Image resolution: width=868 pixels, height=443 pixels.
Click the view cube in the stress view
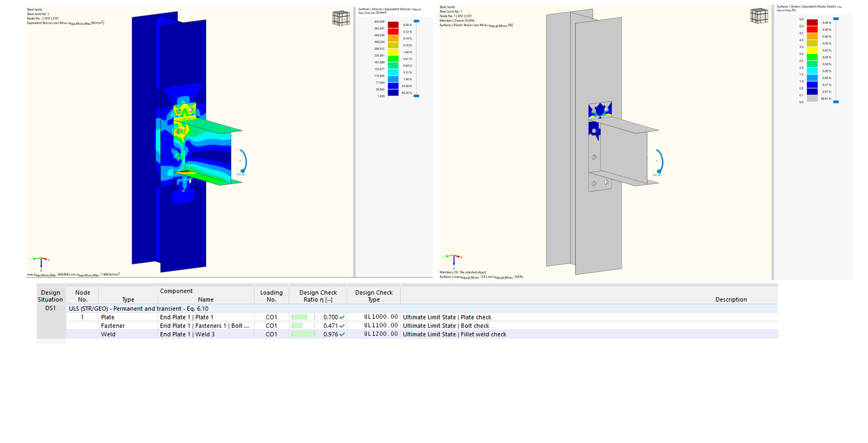coord(341,18)
